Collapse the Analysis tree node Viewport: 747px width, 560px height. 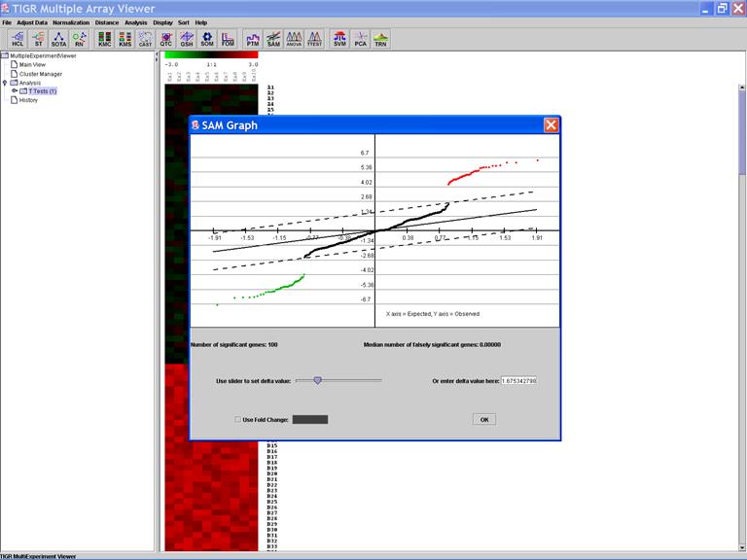click(5, 83)
